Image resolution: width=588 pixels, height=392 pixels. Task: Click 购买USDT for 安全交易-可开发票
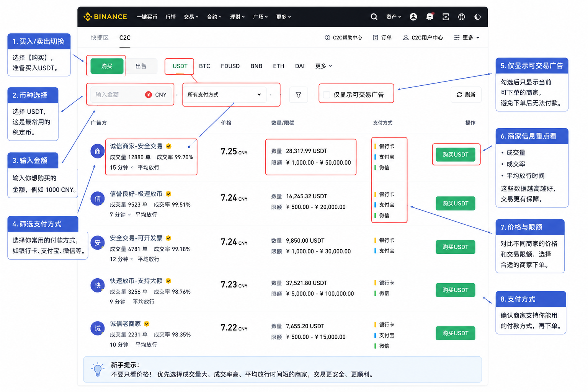(x=456, y=247)
